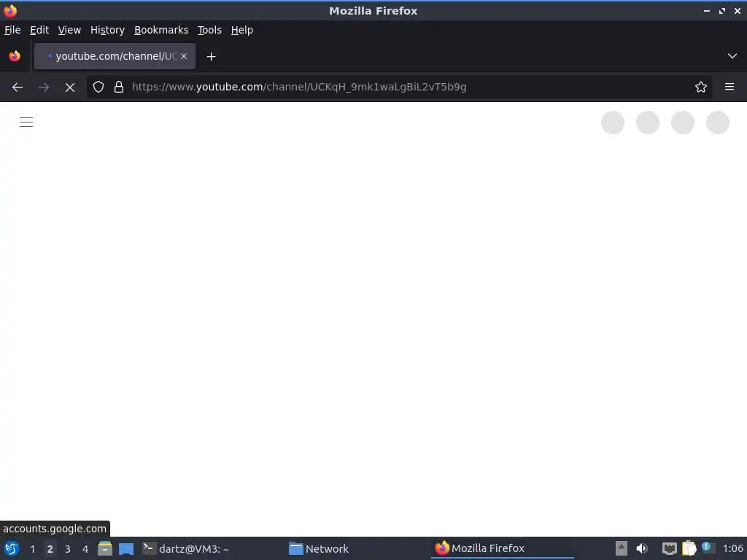The image size is (747, 560).
Task: Open Firefox View pinned tab icon
Action: (x=15, y=56)
